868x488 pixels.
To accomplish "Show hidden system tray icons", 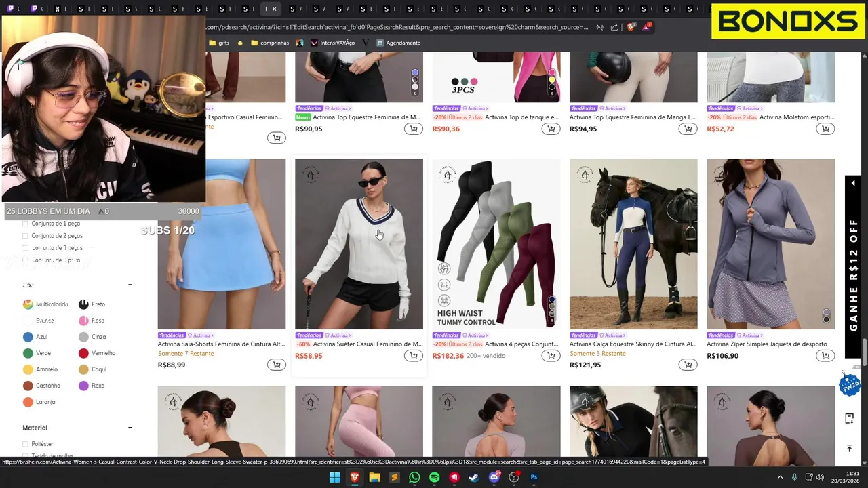I will pyautogui.click(x=780, y=477).
